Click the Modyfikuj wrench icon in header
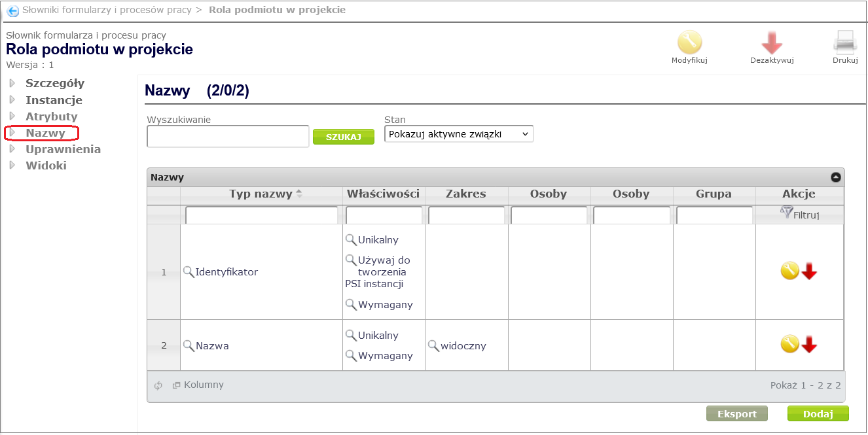This screenshot has height=435, width=868. [x=689, y=43]
